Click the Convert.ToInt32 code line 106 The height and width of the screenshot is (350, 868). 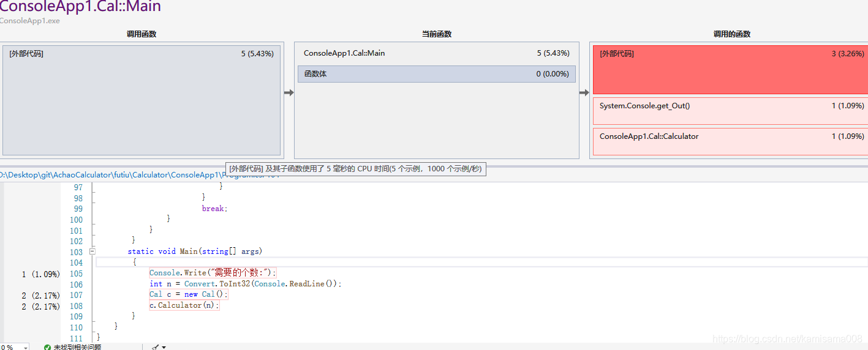pyautogui.click(x=245, y=284)
